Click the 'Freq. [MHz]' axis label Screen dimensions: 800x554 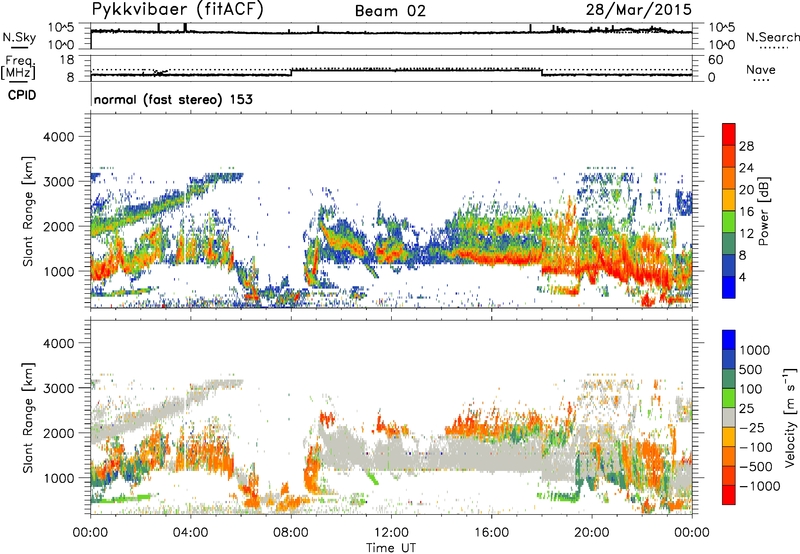tap(18, 67)
